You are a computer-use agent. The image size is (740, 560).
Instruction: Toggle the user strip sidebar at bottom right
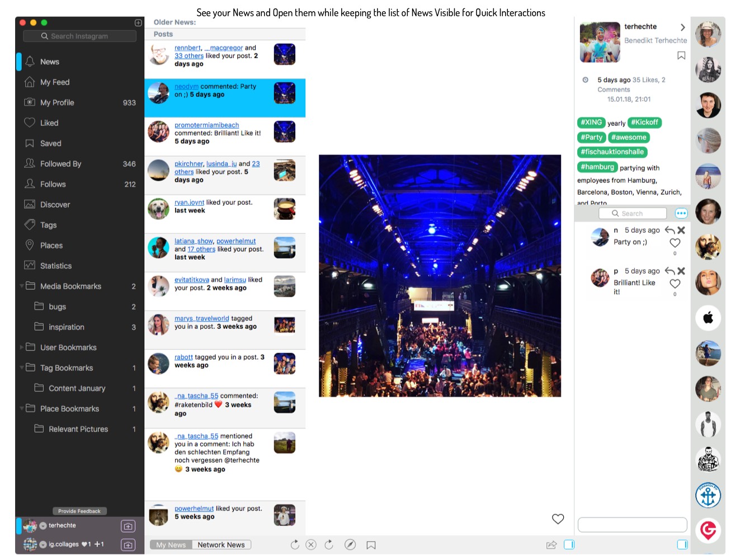pyautogui.click(x=682, y=544)
